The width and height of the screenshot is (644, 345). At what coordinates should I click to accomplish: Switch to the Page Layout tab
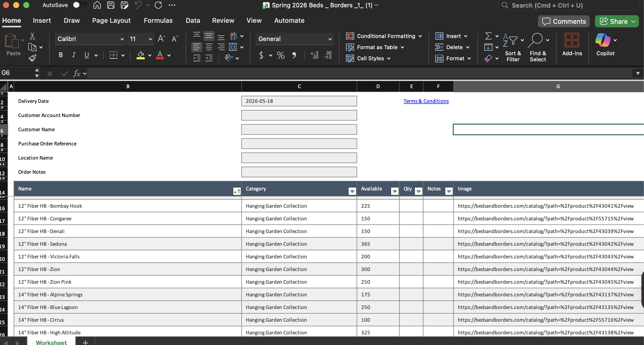click(111, 21)
